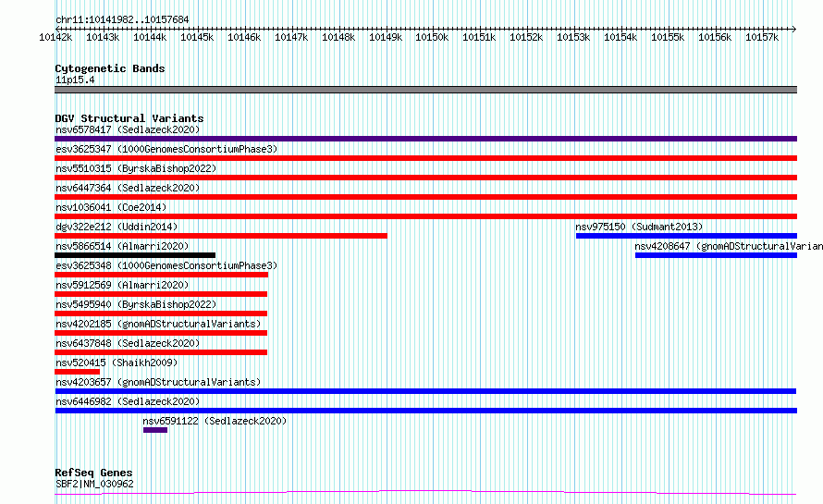Click the 10154k ruler tick label

(x=620, y=37)
